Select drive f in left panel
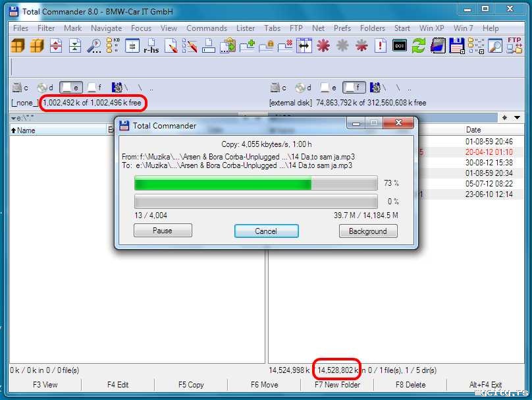Viewport: 532px width, 400px height. (94, 88)
